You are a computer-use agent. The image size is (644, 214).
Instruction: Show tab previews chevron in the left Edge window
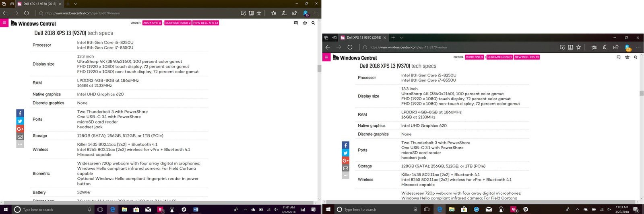click(76, 4)
